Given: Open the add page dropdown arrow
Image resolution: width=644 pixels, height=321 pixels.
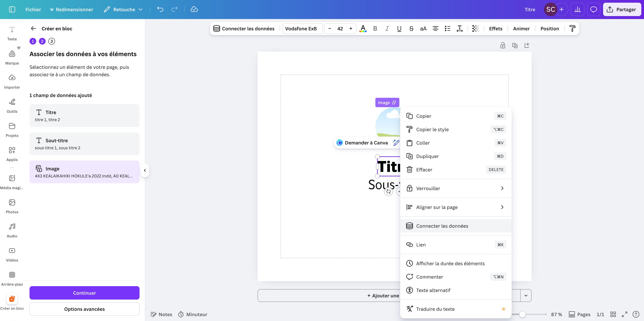Looking at the screenshot, I should (526, 296).
